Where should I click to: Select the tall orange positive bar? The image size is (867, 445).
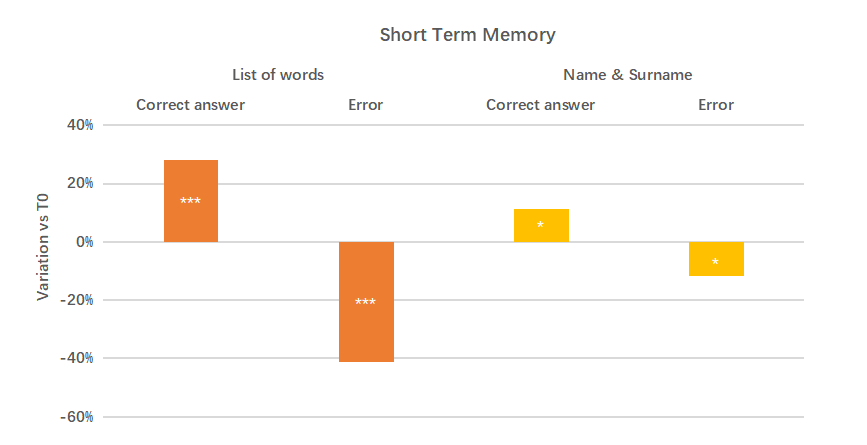(191, 180)
